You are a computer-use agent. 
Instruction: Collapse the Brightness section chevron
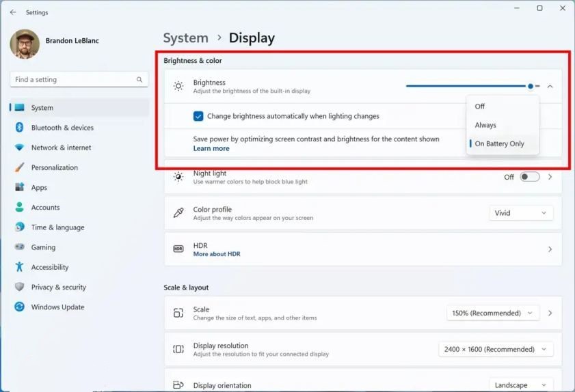(550, 87)
